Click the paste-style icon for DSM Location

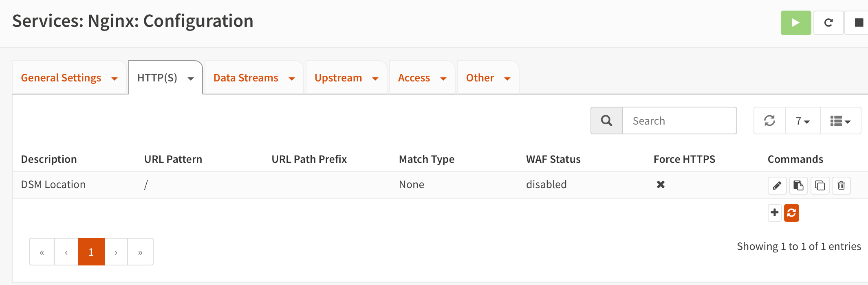798,186
